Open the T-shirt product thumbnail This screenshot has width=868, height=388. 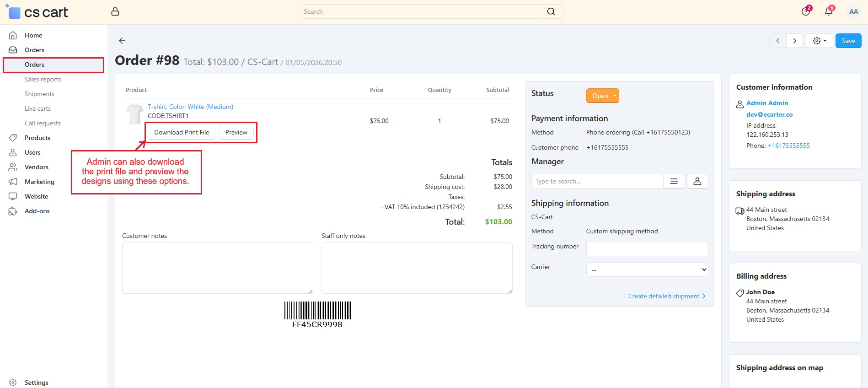[x=134, y=114]
